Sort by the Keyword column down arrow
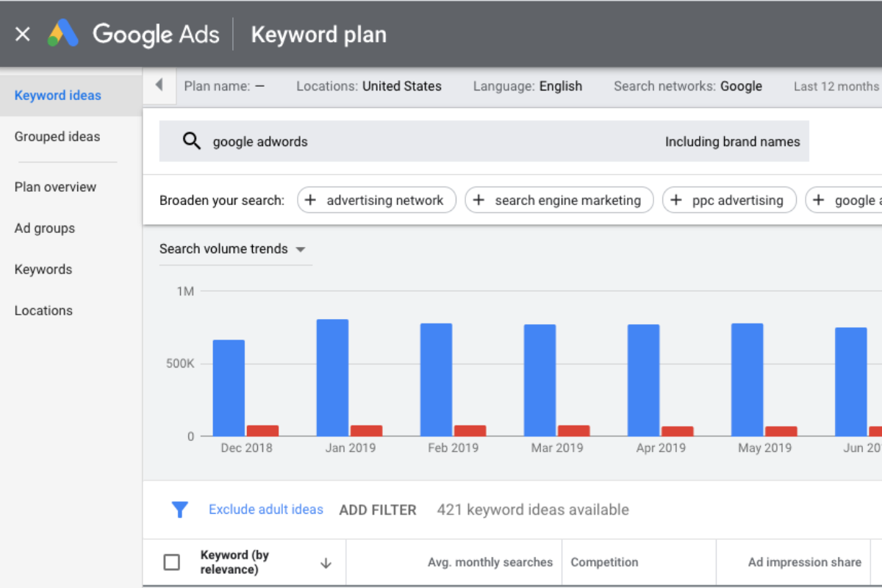882x588 pixels. [326, 563]
